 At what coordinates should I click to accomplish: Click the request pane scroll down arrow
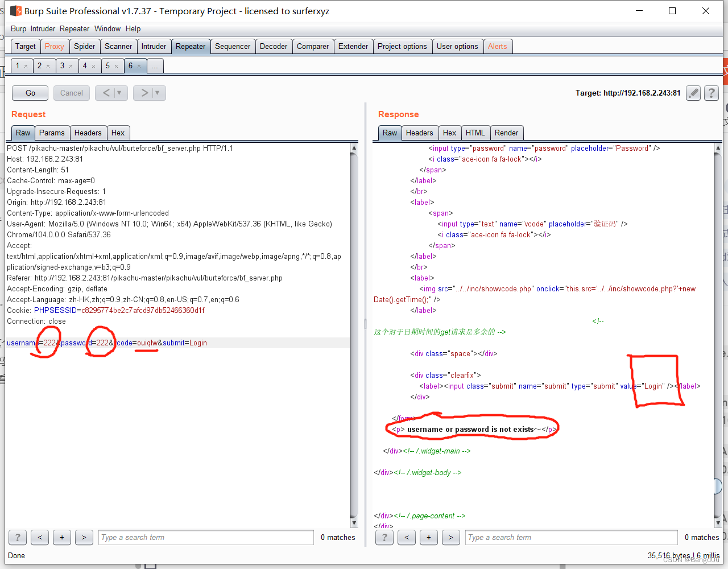[354, 523]
